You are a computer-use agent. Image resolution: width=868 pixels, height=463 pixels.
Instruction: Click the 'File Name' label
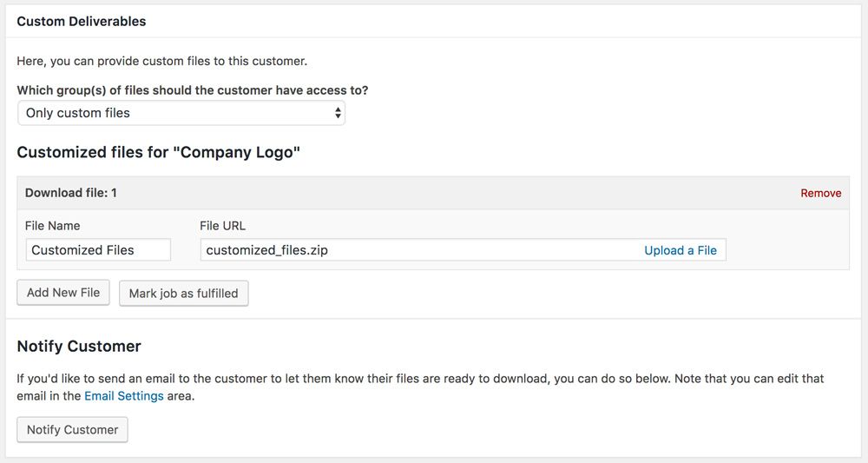52,226
